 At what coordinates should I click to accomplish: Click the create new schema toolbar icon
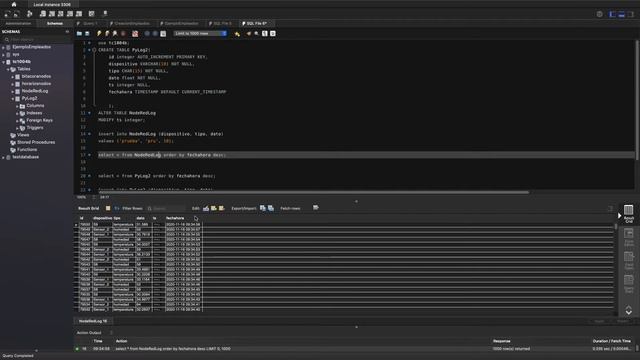coord(43,14)
